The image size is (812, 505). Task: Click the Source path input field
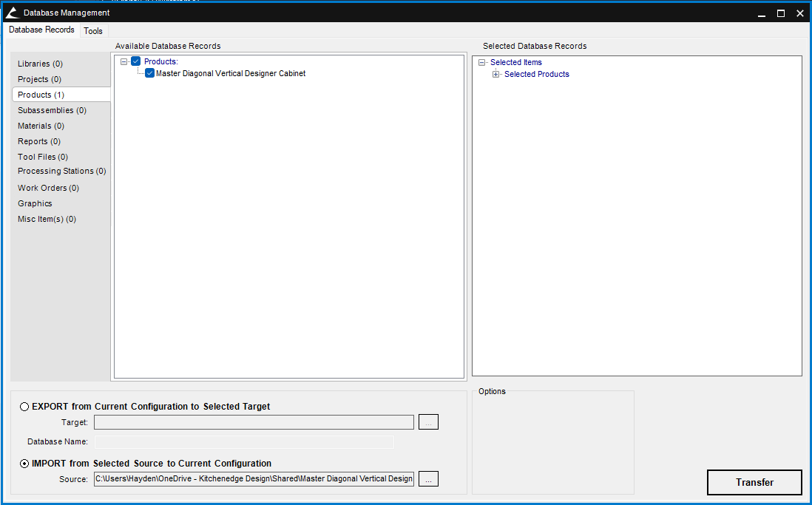[254, 478]
